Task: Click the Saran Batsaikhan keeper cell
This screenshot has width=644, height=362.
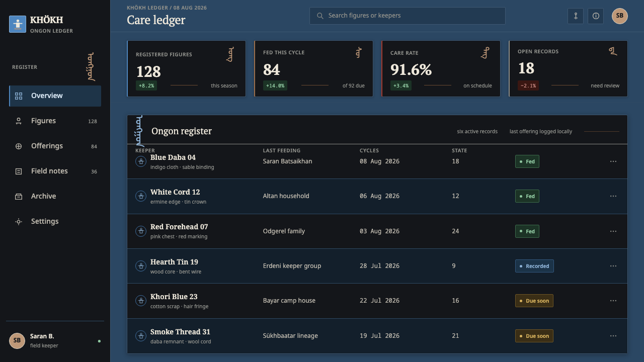Action: click(287, 161)
